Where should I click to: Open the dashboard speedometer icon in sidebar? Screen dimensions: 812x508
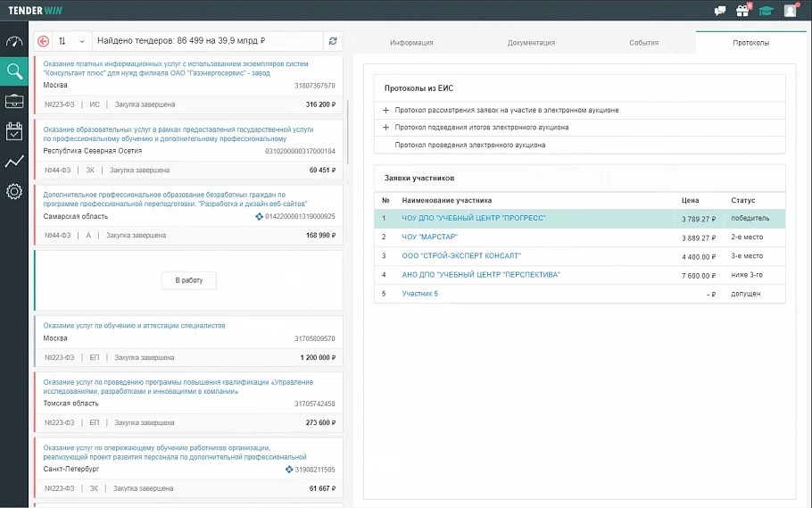[x=14, y=41]
